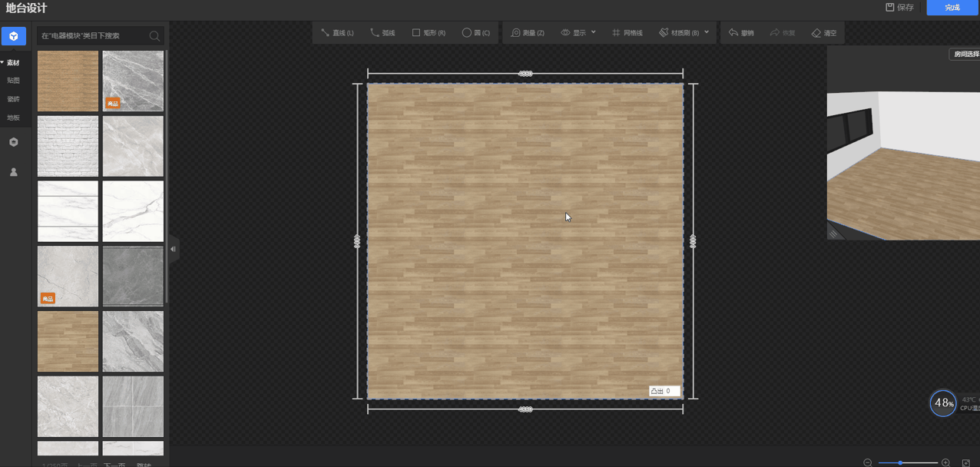Collapse the material panel with side arrow
This screenshot has height=467, width=980.
[174, 249]
